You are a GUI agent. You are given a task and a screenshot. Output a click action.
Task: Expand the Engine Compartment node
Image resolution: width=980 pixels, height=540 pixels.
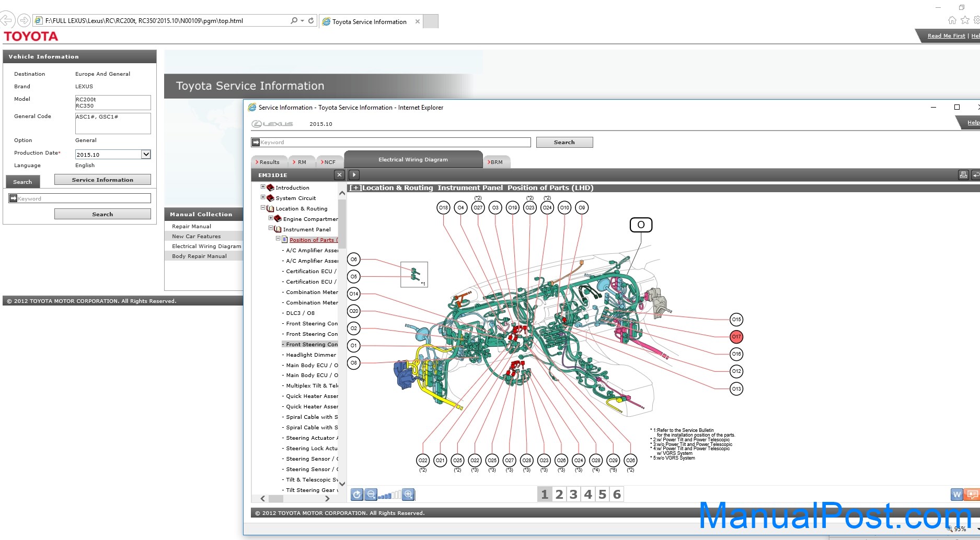point(271,218)
